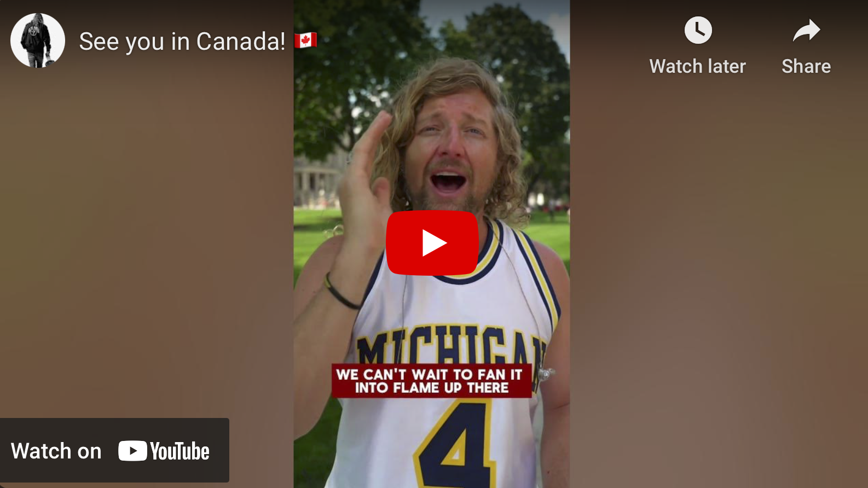Viewport: 868px width, 488px height.
Task: Click the YouTube play logo icon in the bottom bar
Action: [x=132, y=451]
